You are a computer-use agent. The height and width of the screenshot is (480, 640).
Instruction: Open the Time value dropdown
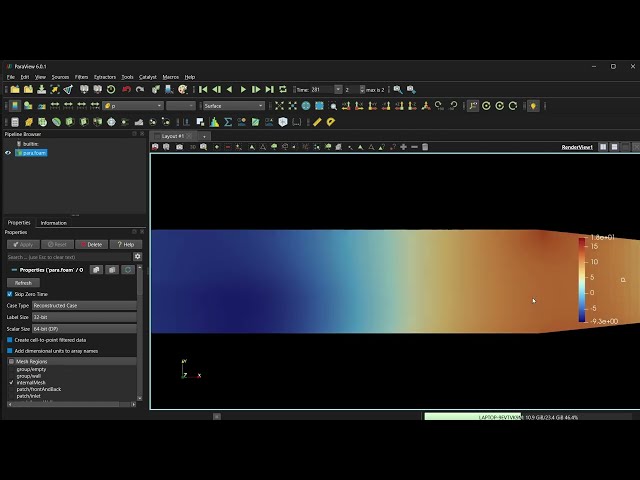click(x=338, y=89)
